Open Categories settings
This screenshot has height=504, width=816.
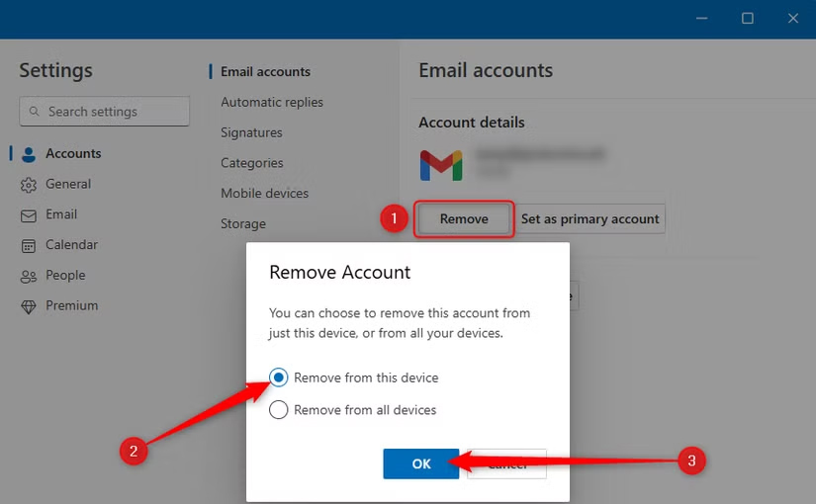252,163
